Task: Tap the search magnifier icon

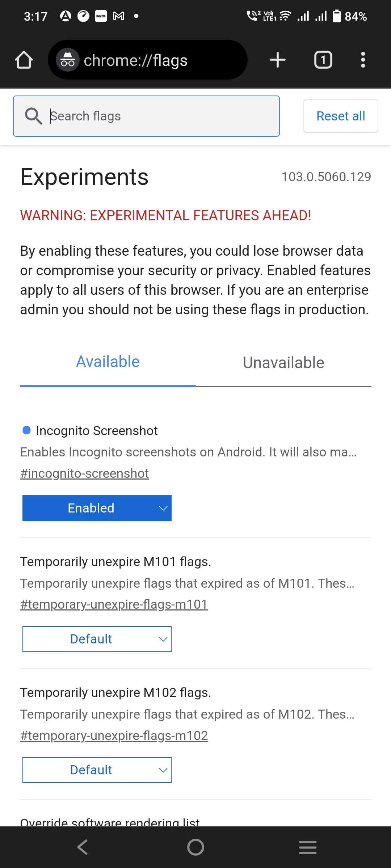Action: point(33,116)
